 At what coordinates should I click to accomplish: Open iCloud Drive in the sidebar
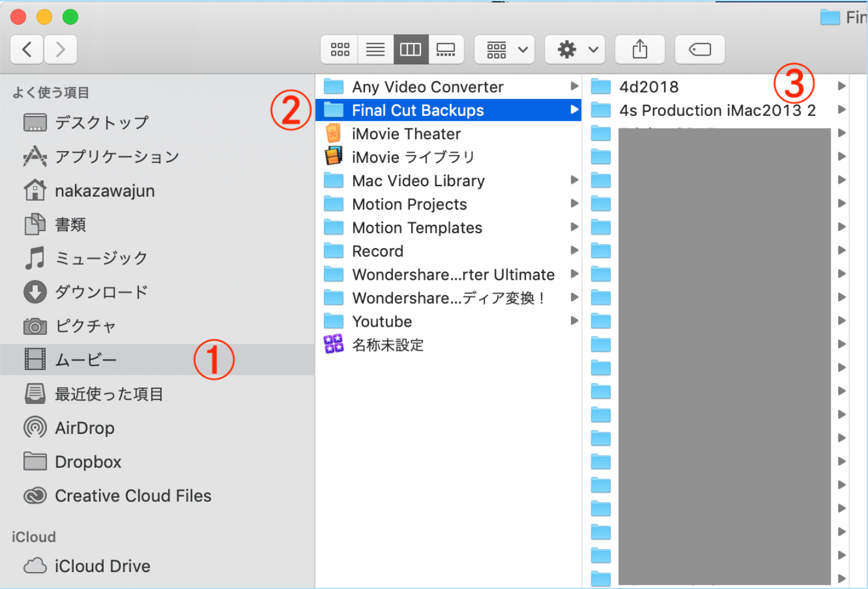158,566
